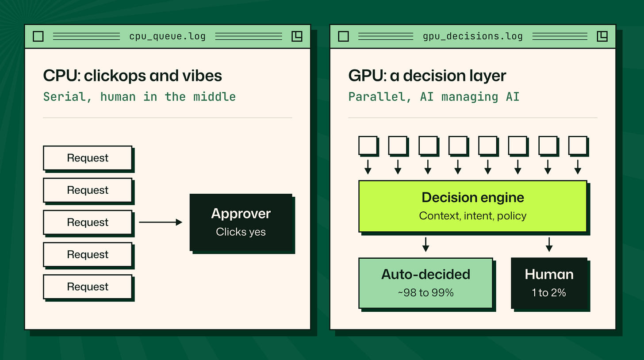The image size is (644, 360).
Task: Click the "Context, intent, policy" text
Action: (473, 216)
